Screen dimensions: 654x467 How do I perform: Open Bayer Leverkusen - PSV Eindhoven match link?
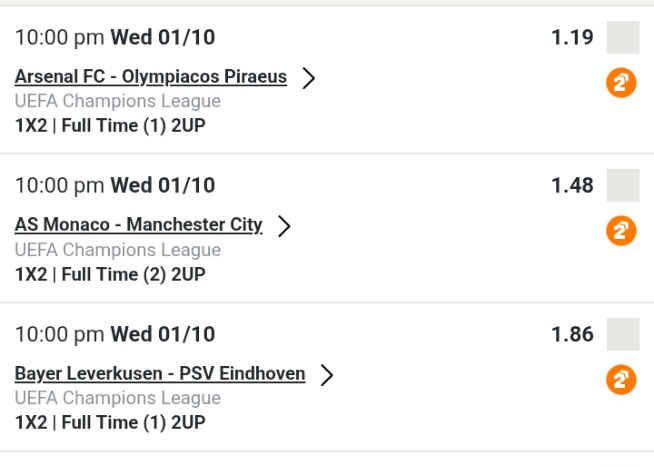coord(160,373)
